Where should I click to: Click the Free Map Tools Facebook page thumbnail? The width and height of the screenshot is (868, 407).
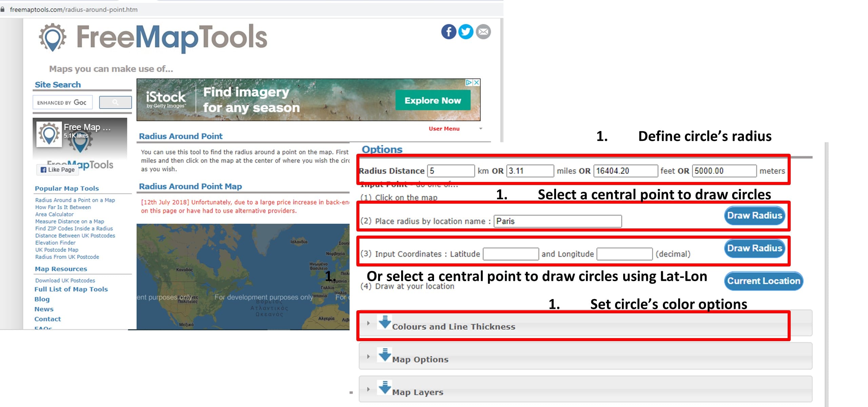[x=49, y=134]
